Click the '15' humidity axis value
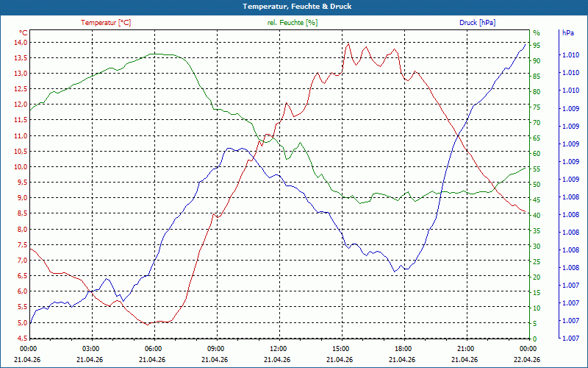The width and height of the screenshot is (588, 368). click(537, 292)
